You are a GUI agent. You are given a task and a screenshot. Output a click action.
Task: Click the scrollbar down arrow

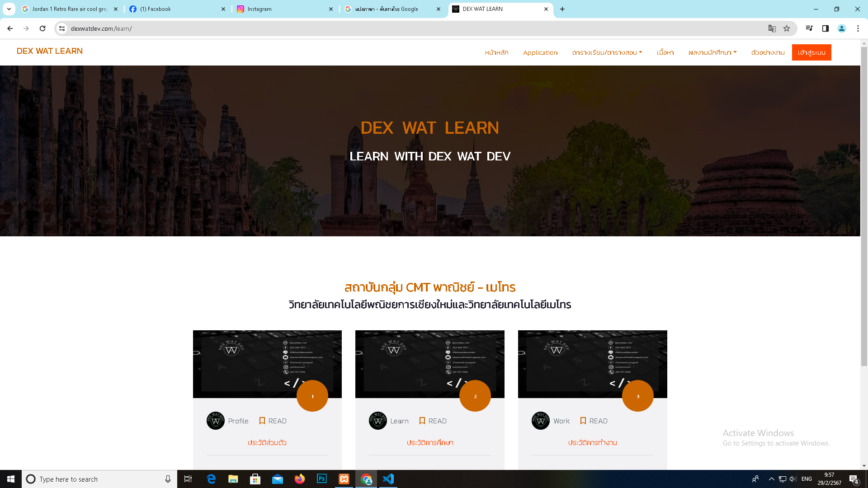(864, 466)
